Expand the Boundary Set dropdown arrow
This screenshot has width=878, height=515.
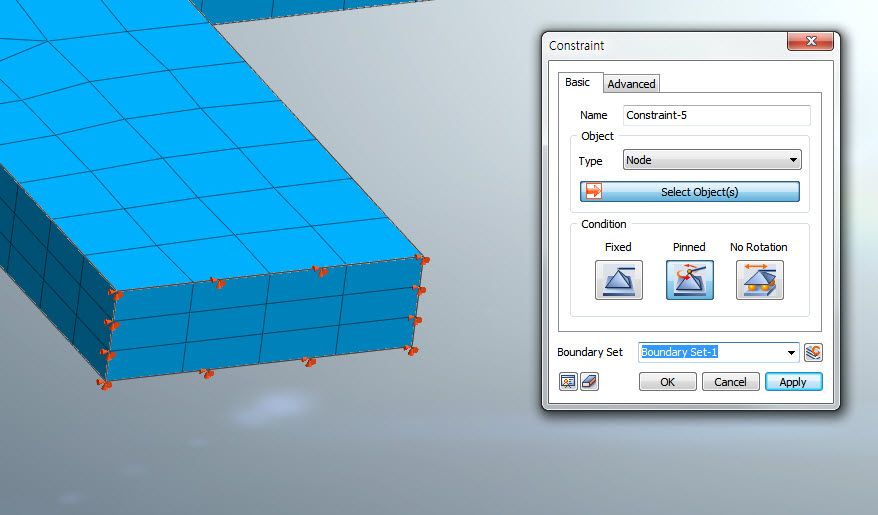[x=791, y=353]
